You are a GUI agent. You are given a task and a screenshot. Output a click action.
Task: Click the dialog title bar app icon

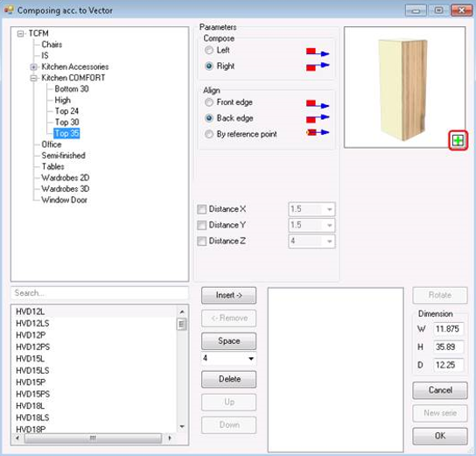[x=9, y=10]
